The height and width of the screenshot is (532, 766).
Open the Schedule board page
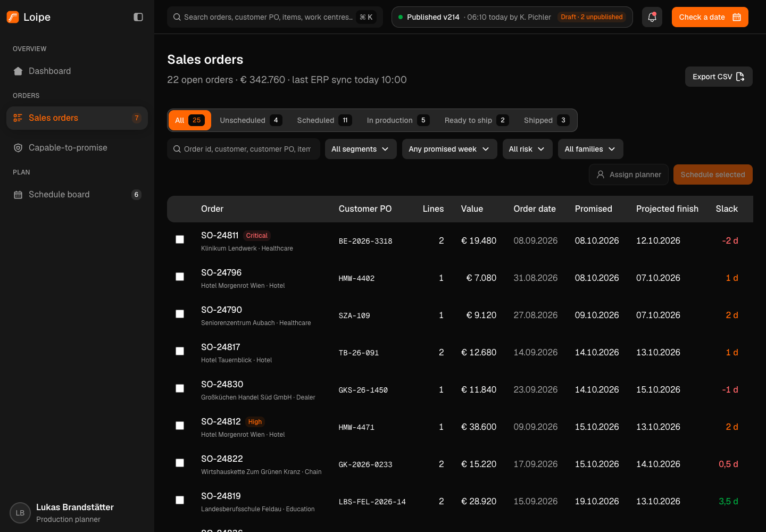(x=77, y=195)
